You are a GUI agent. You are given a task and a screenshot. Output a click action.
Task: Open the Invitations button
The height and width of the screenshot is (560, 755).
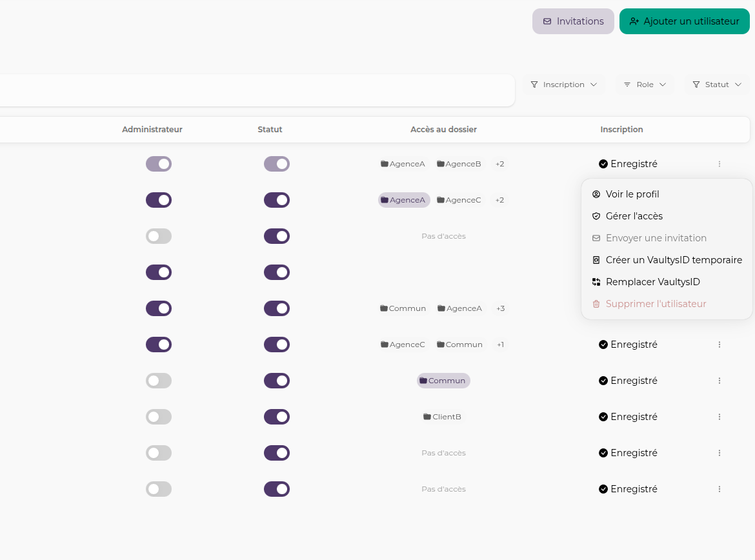click(x=573, y=21)
